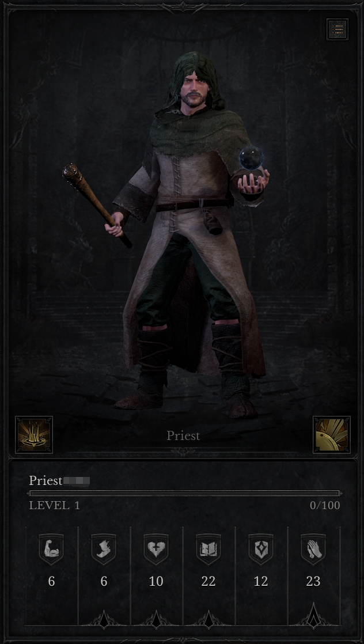The image size is (364, 644).
Task: Select the glowing ground burst skill icon
Action: point(34,434)
